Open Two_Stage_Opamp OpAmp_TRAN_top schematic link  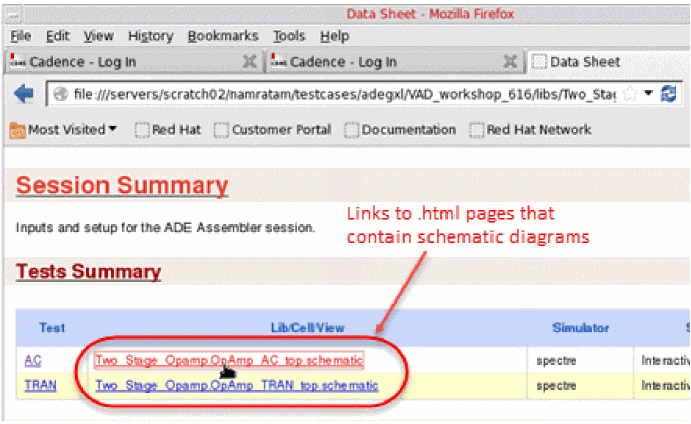pyautogui.click(x=237, y=385)
